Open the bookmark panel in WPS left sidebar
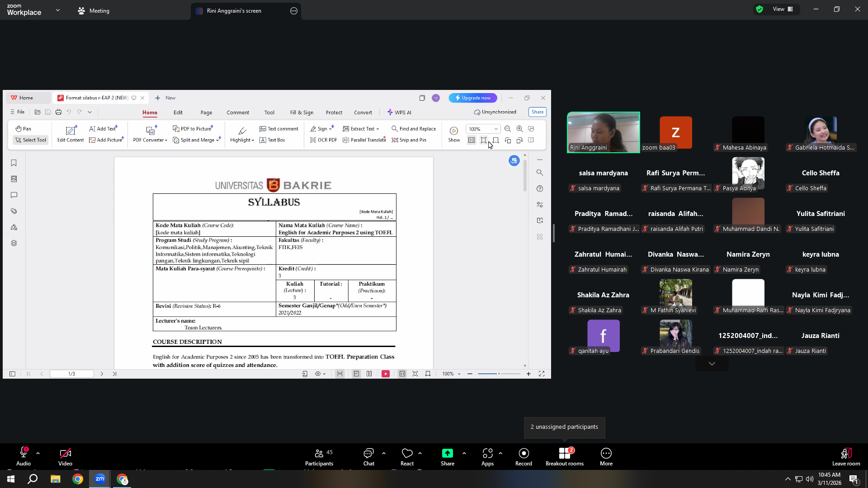This screenshot has width=868, height=488. click(x=14, y=163)
